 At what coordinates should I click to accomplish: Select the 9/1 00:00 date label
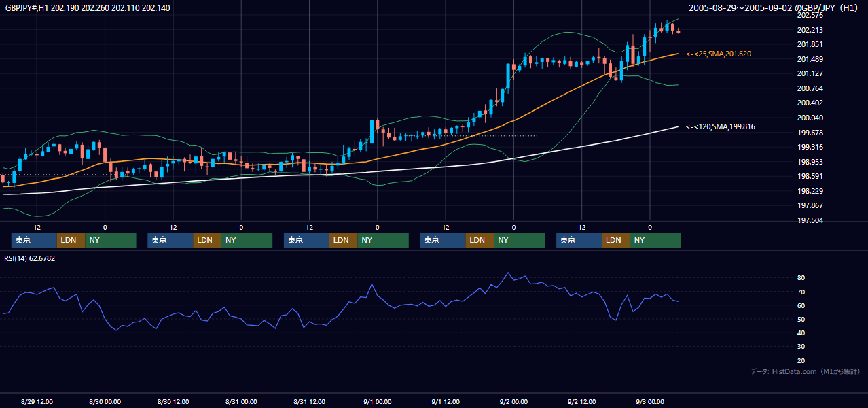377,401
